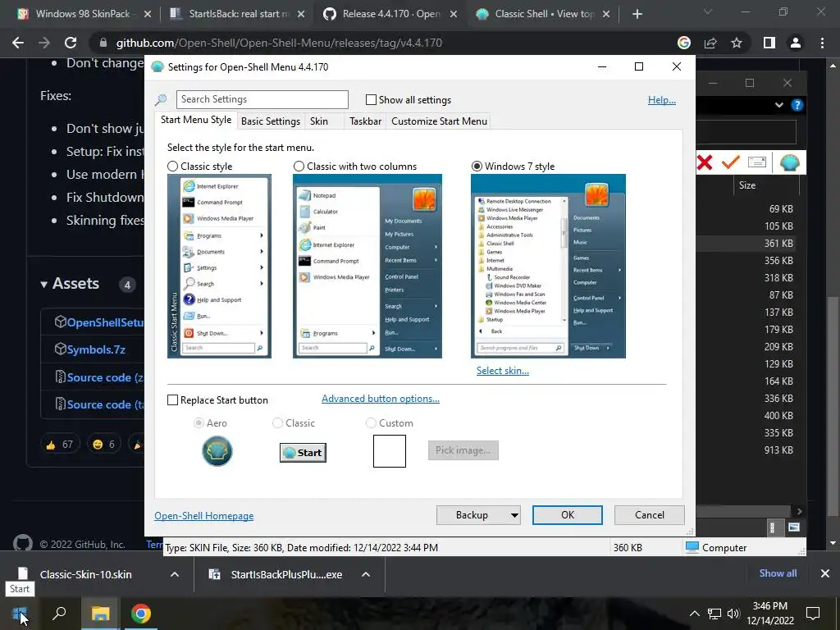Viewport: 840px width, 630px height.
Task: Click the Search Settings input field
Action: 262,99
